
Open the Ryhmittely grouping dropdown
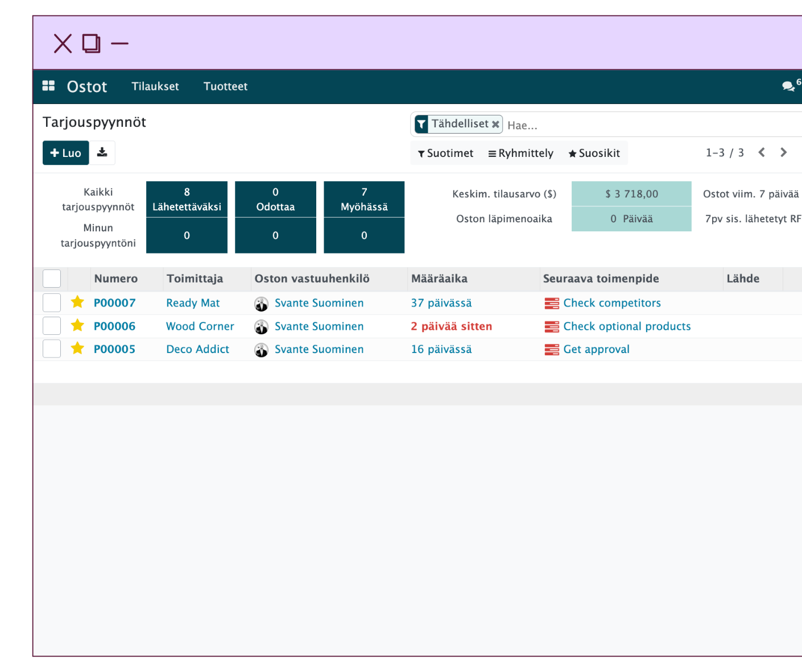[x=520, y=153]
